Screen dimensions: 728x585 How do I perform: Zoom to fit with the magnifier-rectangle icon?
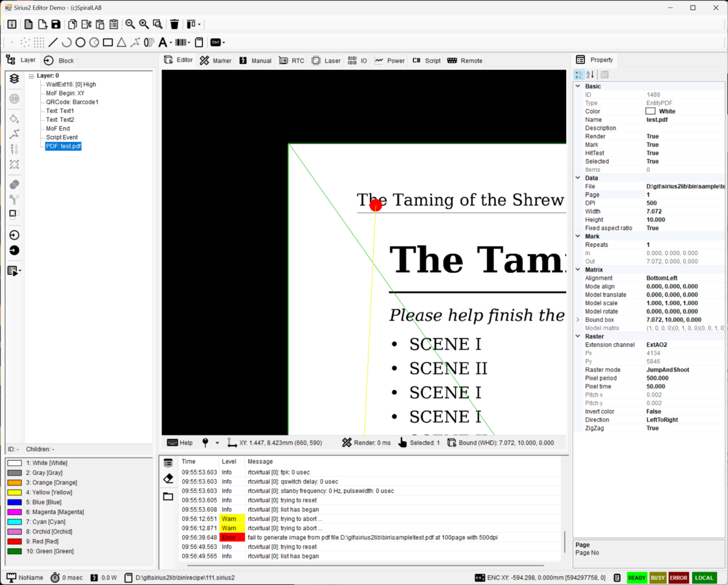(x=158, y=24)
